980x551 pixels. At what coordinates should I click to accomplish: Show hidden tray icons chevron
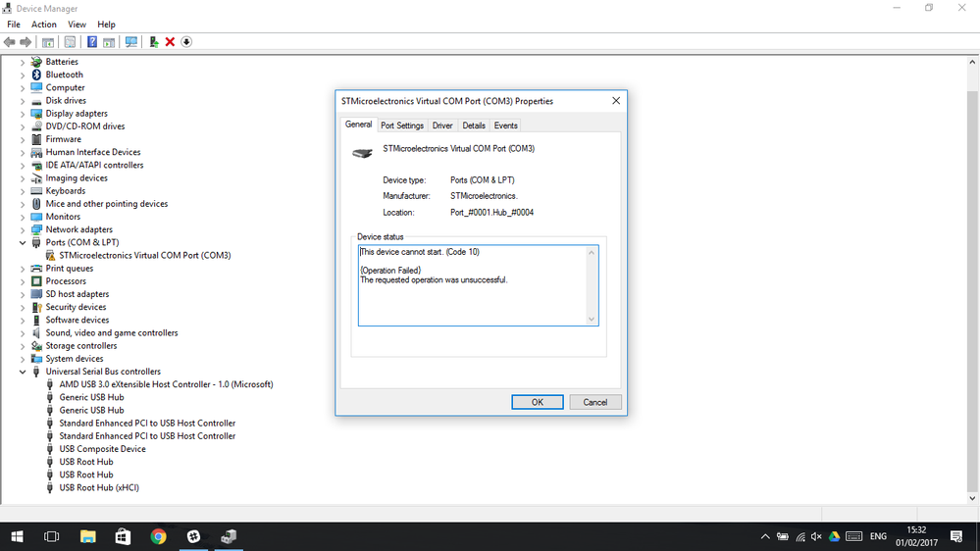pos(765,536)
